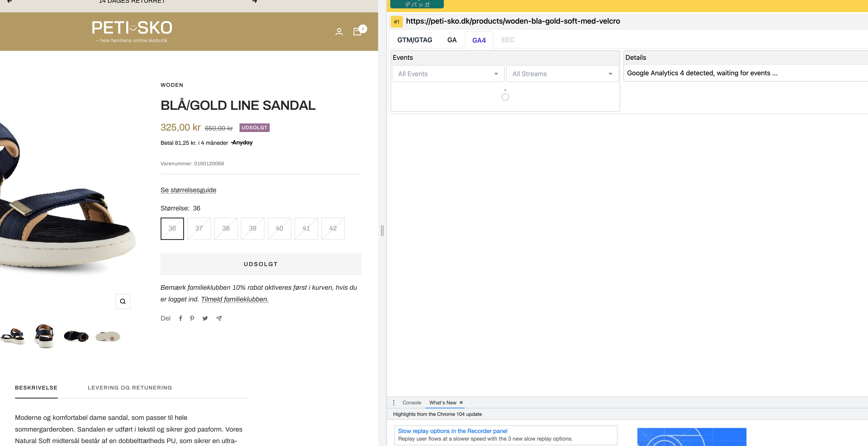This screenshot has width=868, height=446.
Task: Select size 36 option
Action: tap(172, 229)
